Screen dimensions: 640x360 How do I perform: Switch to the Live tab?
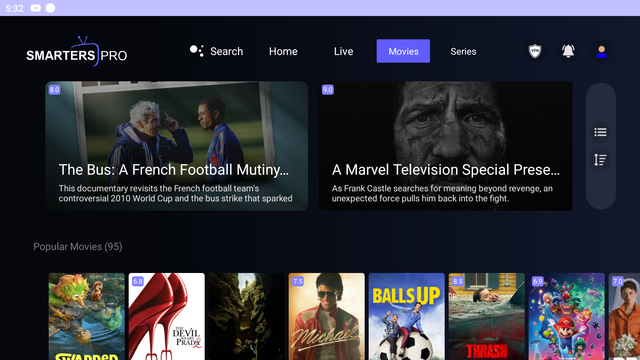[343, 51]
